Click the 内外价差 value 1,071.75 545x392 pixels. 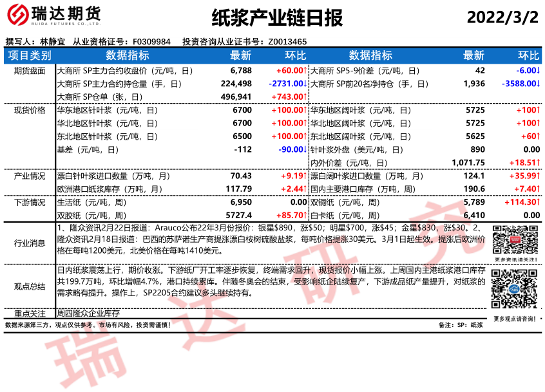tap(469, 163)
